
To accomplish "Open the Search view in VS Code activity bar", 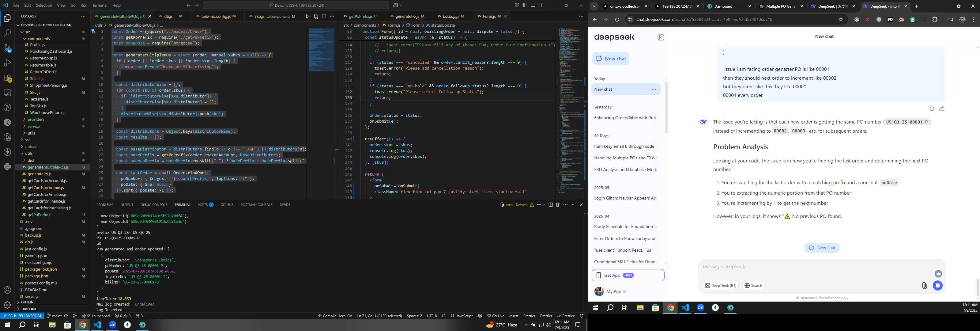I will (7, 33).
